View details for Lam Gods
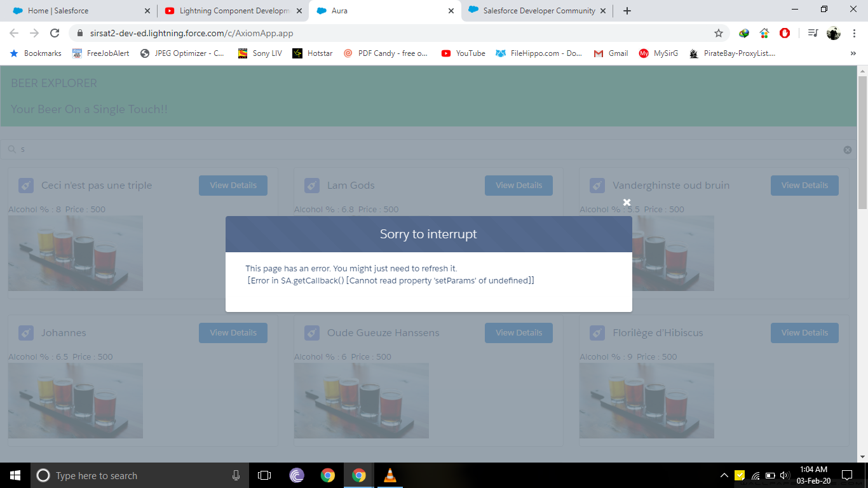The height and width of the screenshot is (488, 868). (x=519, y=186)
